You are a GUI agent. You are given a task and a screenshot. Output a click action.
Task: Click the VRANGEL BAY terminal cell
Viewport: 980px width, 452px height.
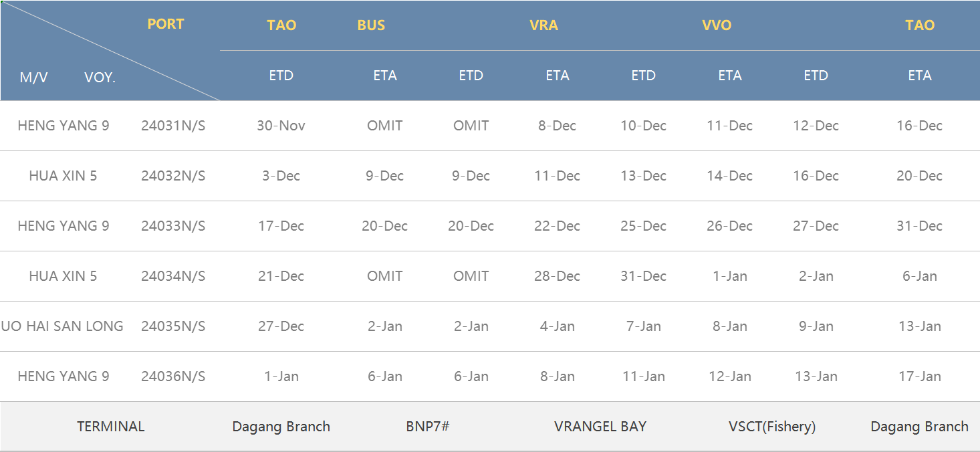click(600, 427)
